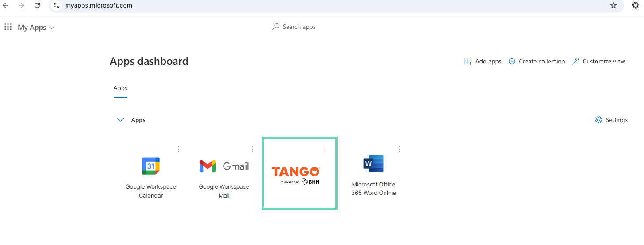
Task: Click the Google Workspace Calendar label
Action: pos(151,191)
